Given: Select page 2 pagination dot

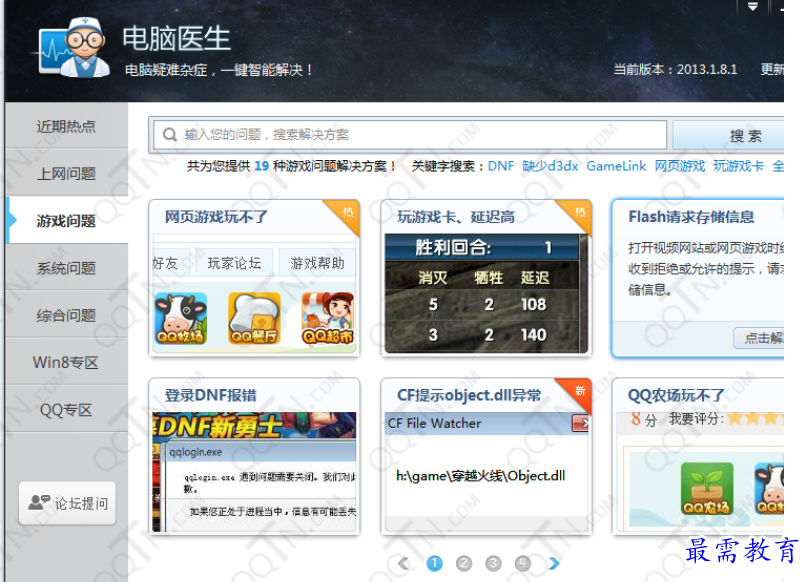Looking at the screenshot, I should 464,563.
